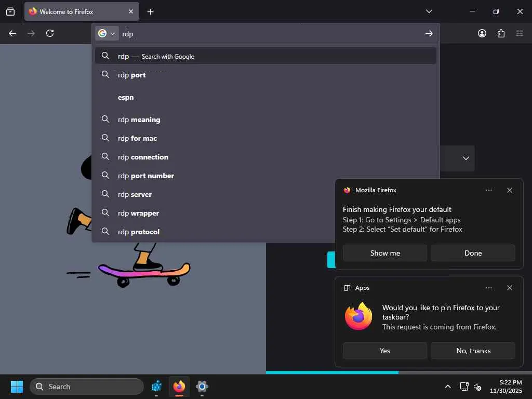The height and width of the screenshot is (399, 532).
Task: Open the list all tabs chevron
Action: pyautogui.click(x=429, y=11)
